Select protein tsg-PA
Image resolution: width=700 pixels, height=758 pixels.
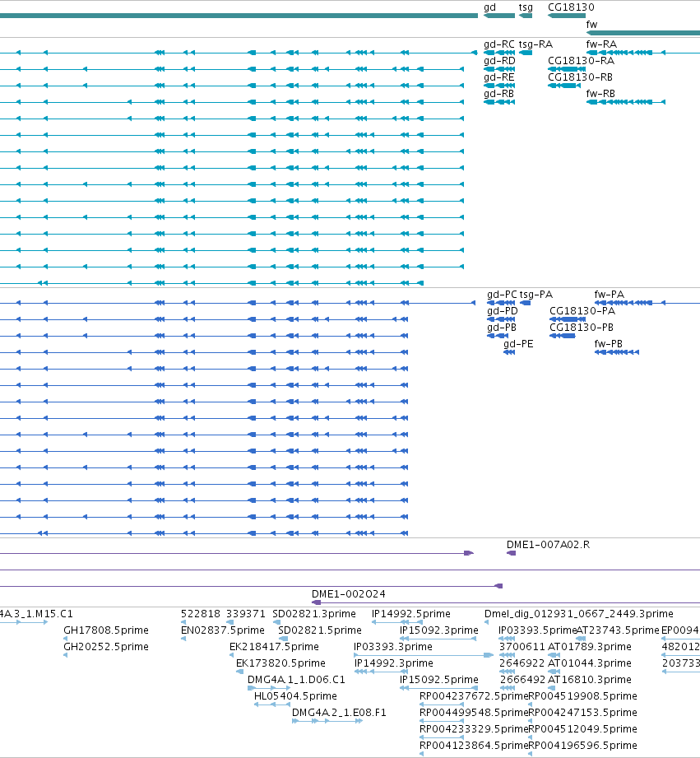coord(536,295)
